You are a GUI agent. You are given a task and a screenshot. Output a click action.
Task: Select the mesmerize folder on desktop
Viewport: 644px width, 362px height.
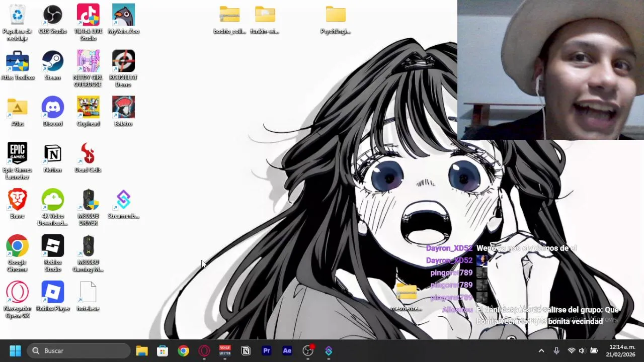point(406,297)
